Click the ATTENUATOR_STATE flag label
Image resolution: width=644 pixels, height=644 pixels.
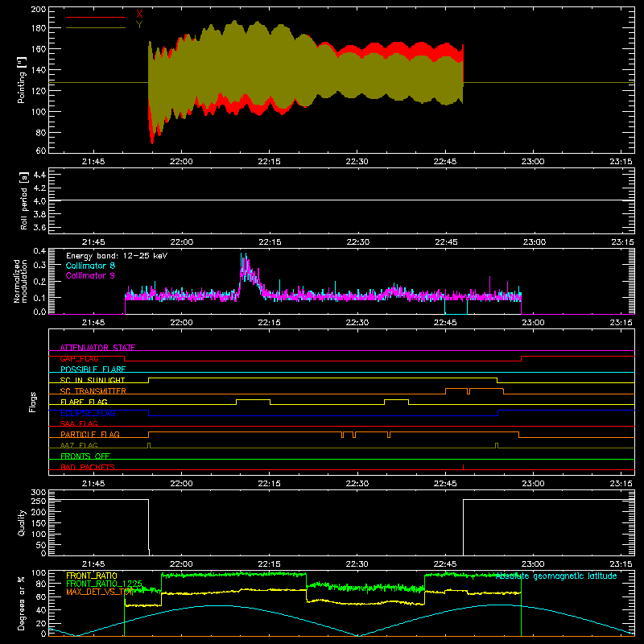pos(97,348)
